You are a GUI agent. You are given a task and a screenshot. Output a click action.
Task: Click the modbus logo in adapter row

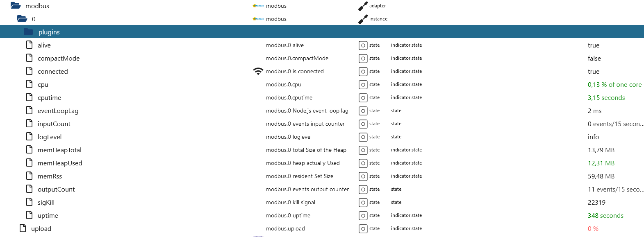[258, 6]
